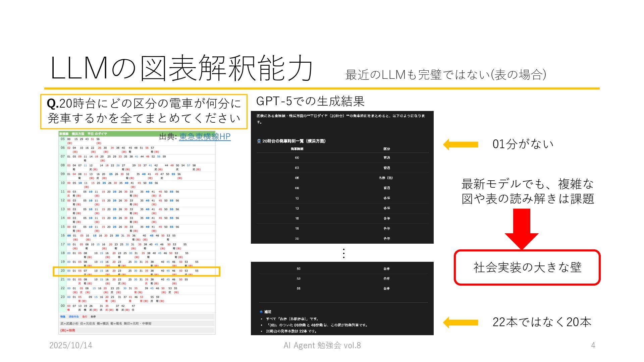
Task: Click the slide title LLMの図表解釈能力
Action: (x=181, y=68)
